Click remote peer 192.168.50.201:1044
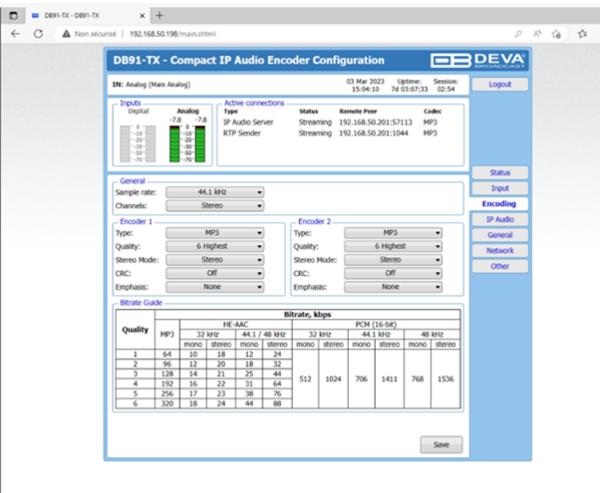 (373, 133)
